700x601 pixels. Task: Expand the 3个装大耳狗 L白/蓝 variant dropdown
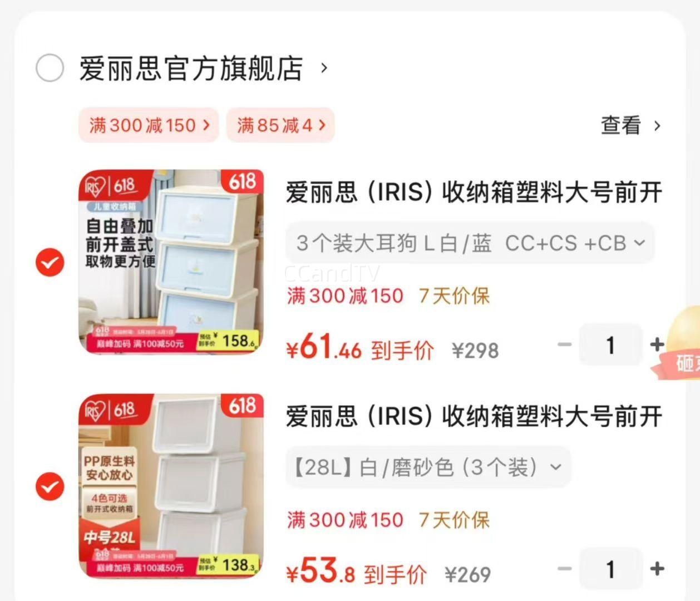[x=470, y=243]
